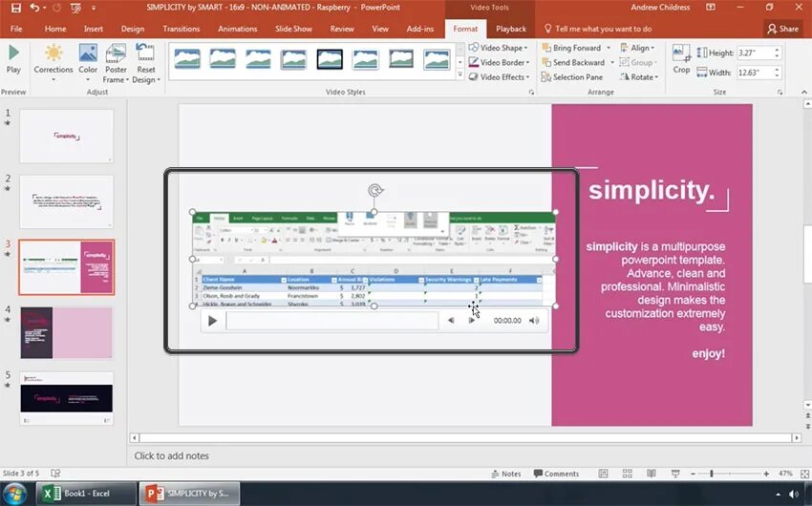Open the Video Effects dropdown

pos(500,76)
